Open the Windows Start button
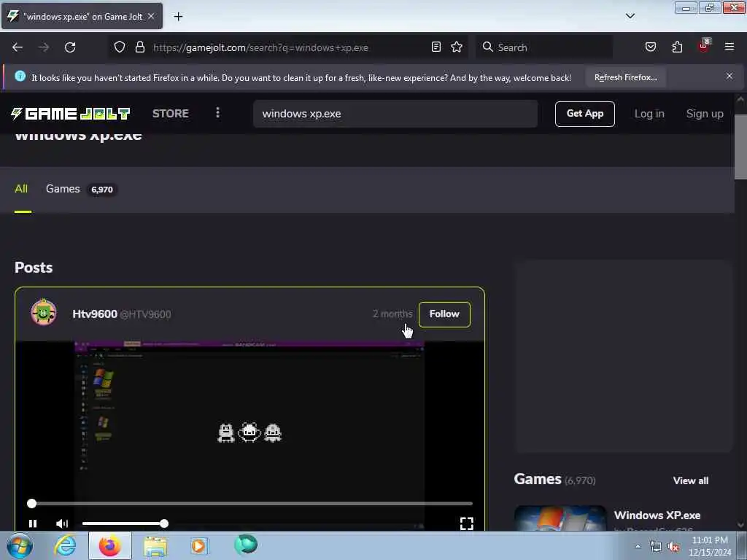Viewport: 747px width, 560px height. 20,545
